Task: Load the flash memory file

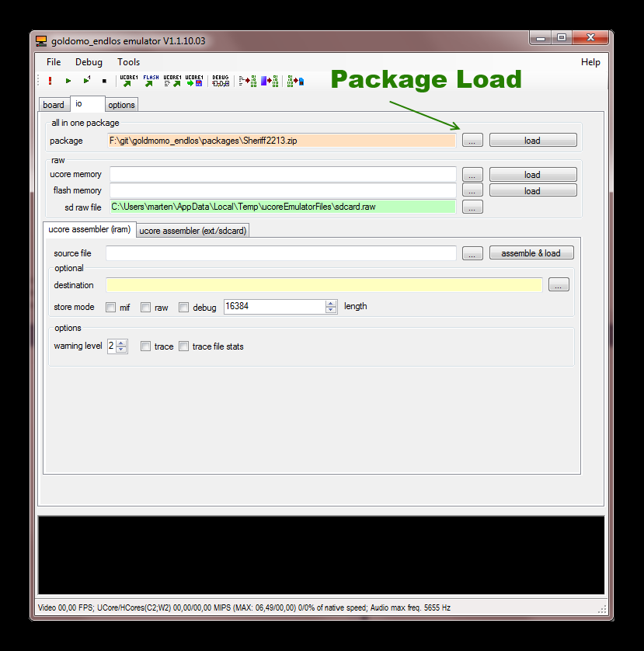Action: coord(533,190)
